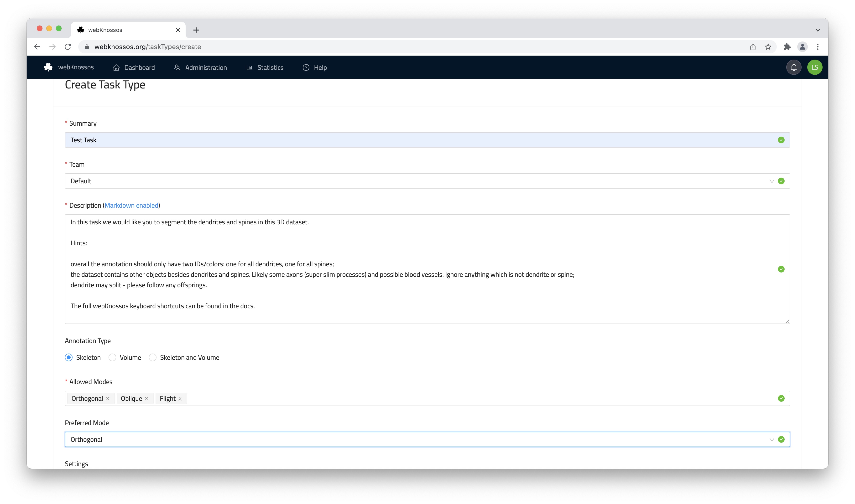Remove the Flight mode tag

point(180,399)
